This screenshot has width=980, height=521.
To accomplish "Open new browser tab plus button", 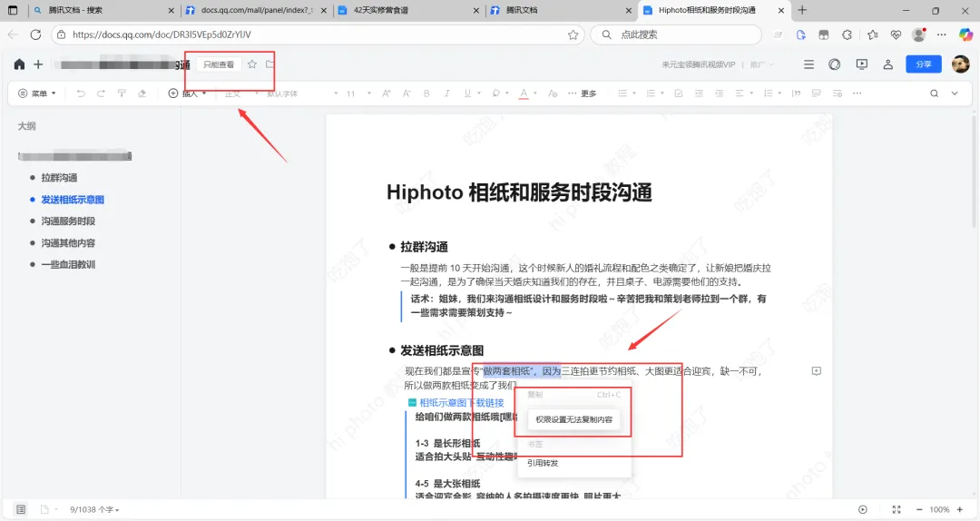I will (x=802, y=10).
